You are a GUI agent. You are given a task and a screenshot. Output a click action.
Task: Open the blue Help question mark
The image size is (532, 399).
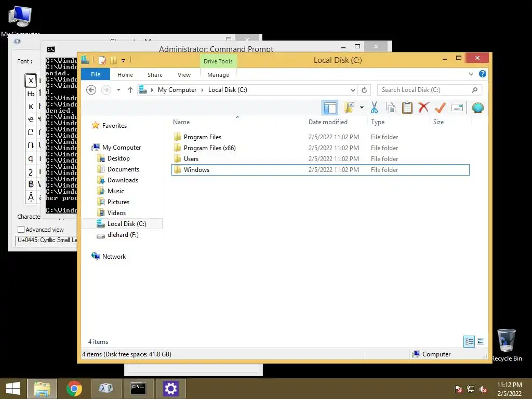pyautogui.click(x=483, y=74)
